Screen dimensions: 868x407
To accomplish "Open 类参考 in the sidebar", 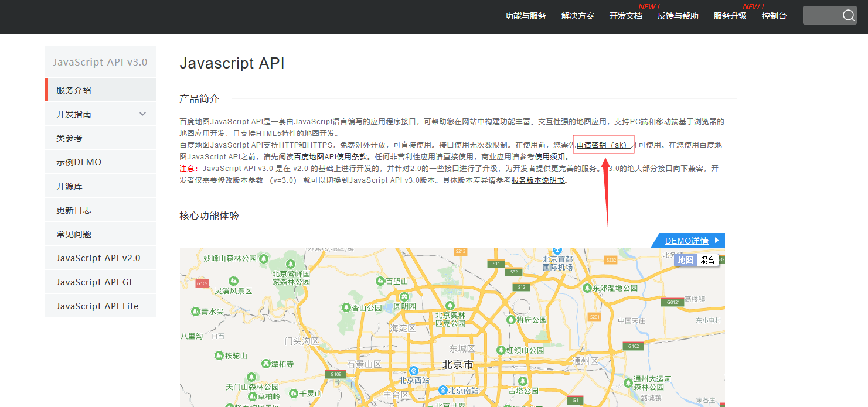I will pos(101,138).
